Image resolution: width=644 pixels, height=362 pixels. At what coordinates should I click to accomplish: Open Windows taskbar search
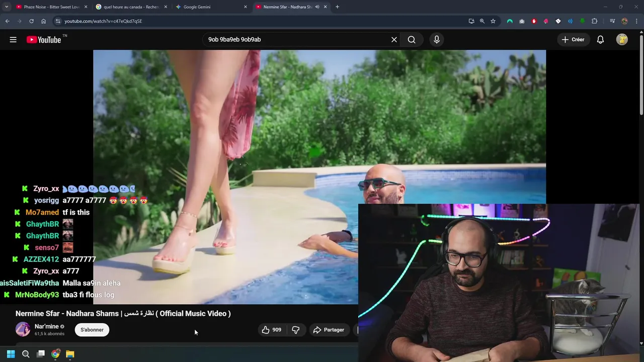26,354
